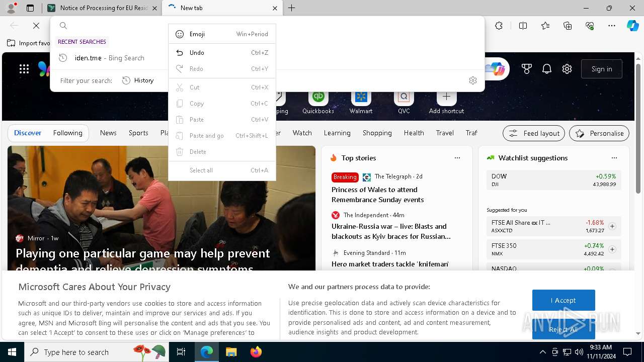
Task: Open the Tab actions menu icon
Action: tap(30, 8)
